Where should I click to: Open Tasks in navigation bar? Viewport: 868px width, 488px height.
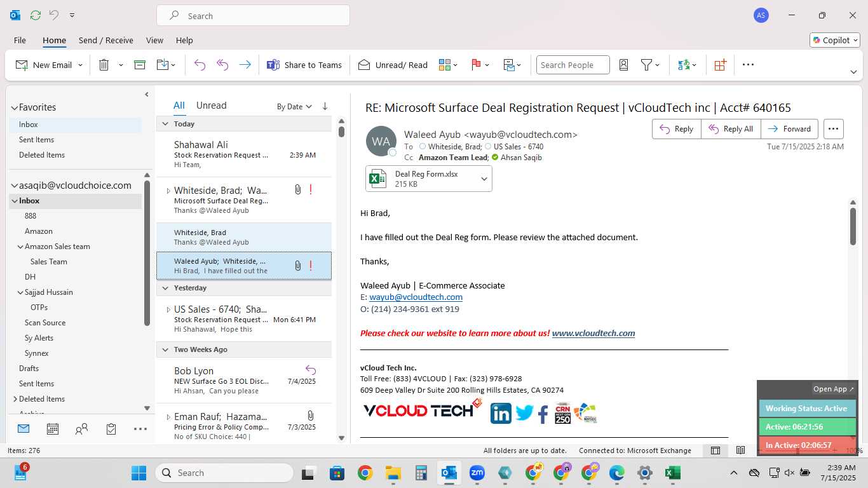(x=111, y=429)
